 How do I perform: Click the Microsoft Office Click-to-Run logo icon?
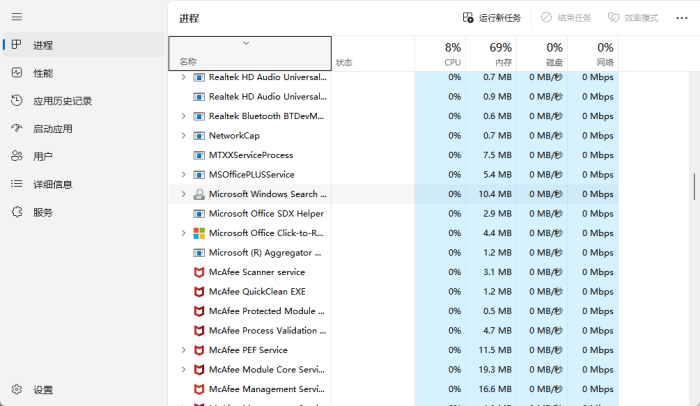[199, 233]
